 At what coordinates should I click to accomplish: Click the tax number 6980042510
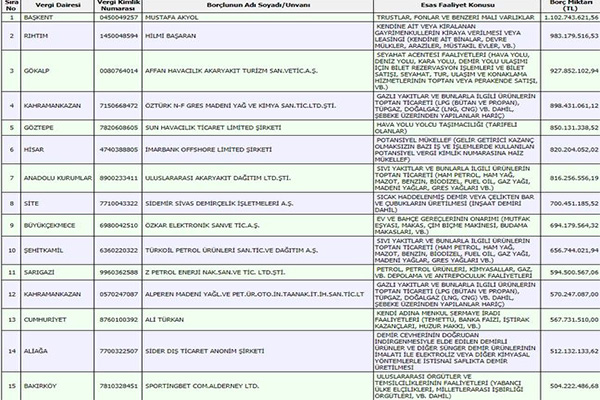pos(119,225)
